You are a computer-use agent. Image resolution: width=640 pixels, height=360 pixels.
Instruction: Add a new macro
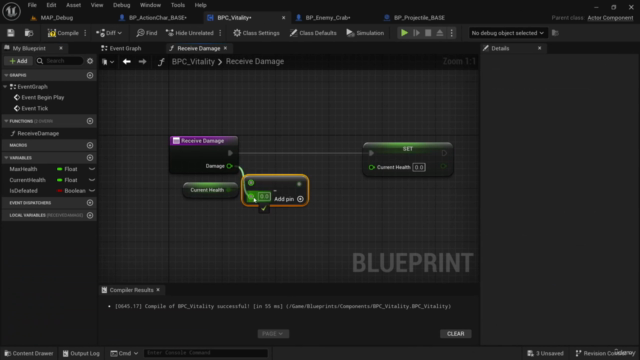[x=90, y=145]
